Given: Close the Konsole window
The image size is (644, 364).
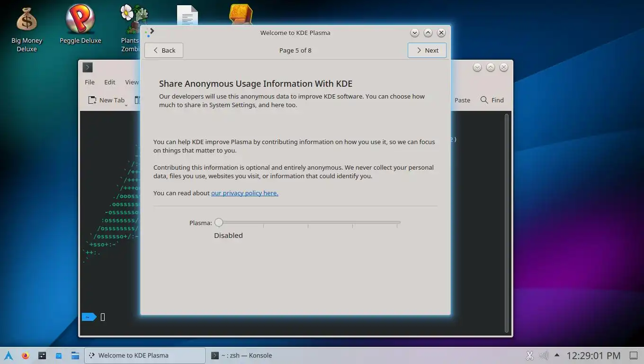Looking at the screenshot, I should point(504,67).
